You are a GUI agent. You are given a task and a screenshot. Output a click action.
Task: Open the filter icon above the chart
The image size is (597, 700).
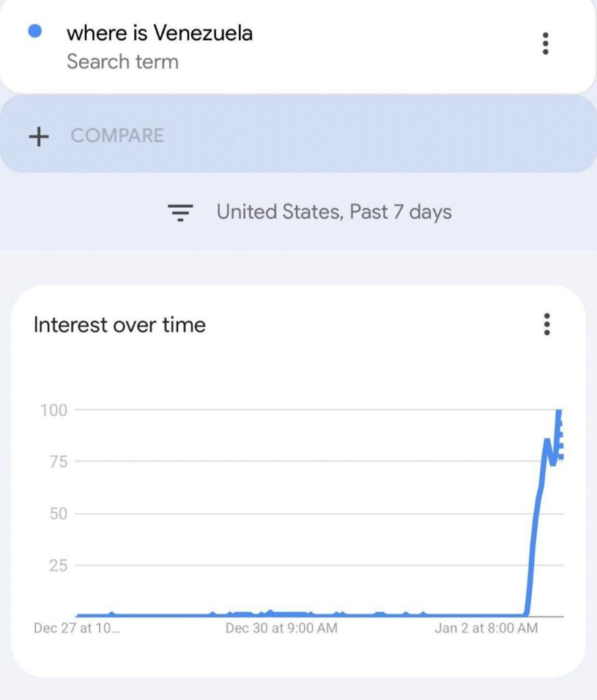(x=180, y=213)
